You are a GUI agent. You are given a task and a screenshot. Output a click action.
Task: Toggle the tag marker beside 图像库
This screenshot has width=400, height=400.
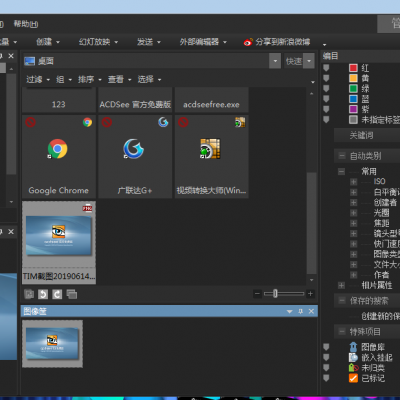(x=326, y=347)
